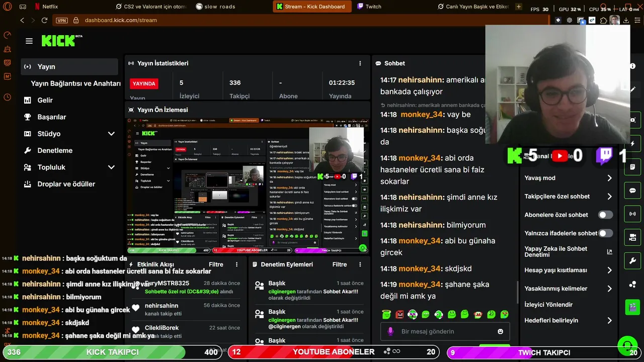The width and height of the screenshot is (644, 362).
Task: Open Yapay Zeka ile Sohbet Denetimi link
Action: coord(569,252)
